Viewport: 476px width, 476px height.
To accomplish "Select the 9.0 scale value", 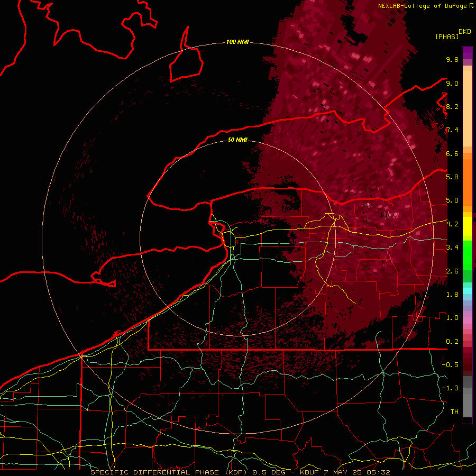I will pyautogui.click(x=452, y=83).
